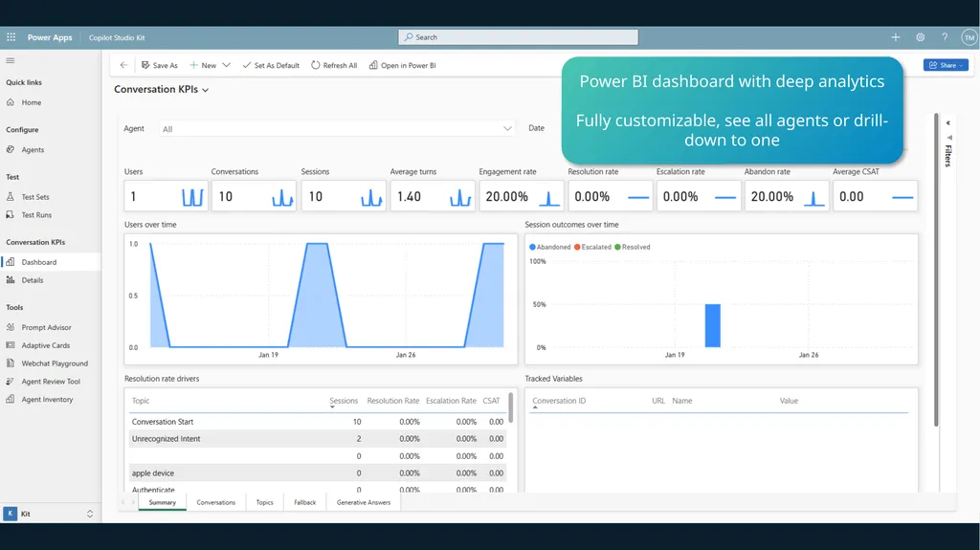Click the apple device topic row
Viewport: 980px width, 550px height.
pyautogui.click(x=318, y=473)
